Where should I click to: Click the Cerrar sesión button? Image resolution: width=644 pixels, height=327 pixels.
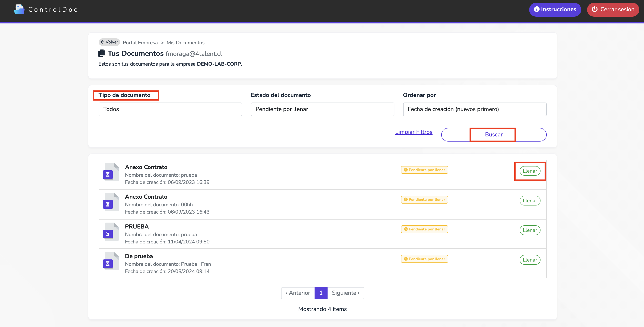tap(613, 10)
